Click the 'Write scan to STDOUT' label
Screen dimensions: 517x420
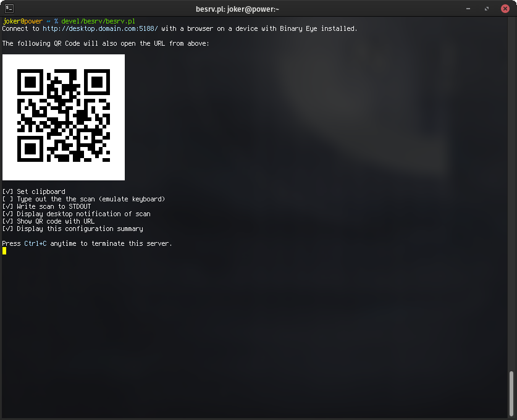click(54, 206)
